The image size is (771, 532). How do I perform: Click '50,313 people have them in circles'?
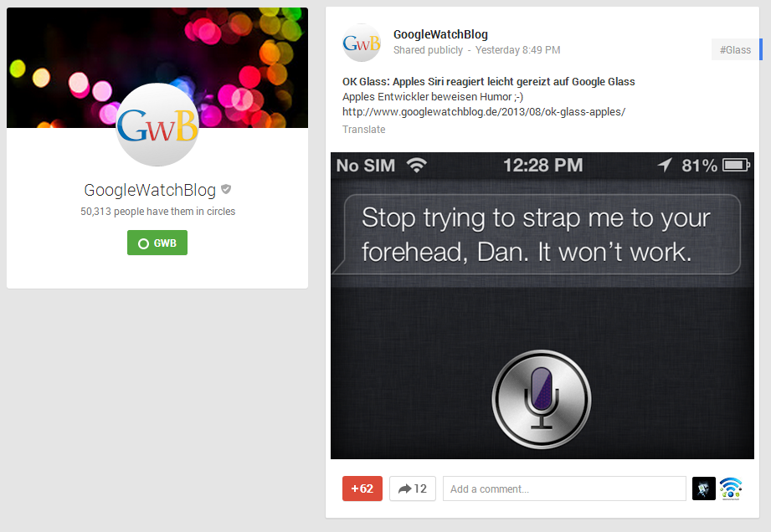(158, 212)
